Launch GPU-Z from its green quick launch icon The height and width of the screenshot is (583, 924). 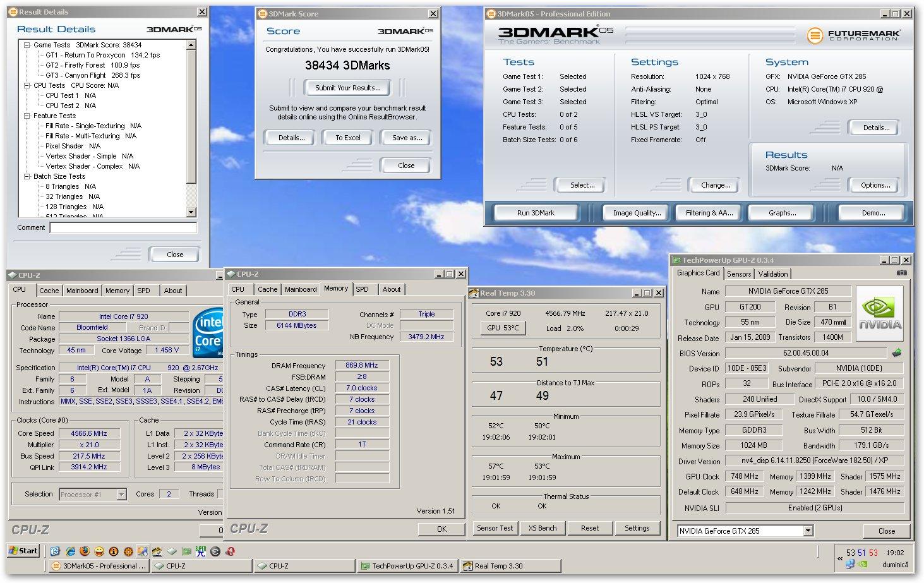[186, 551]
